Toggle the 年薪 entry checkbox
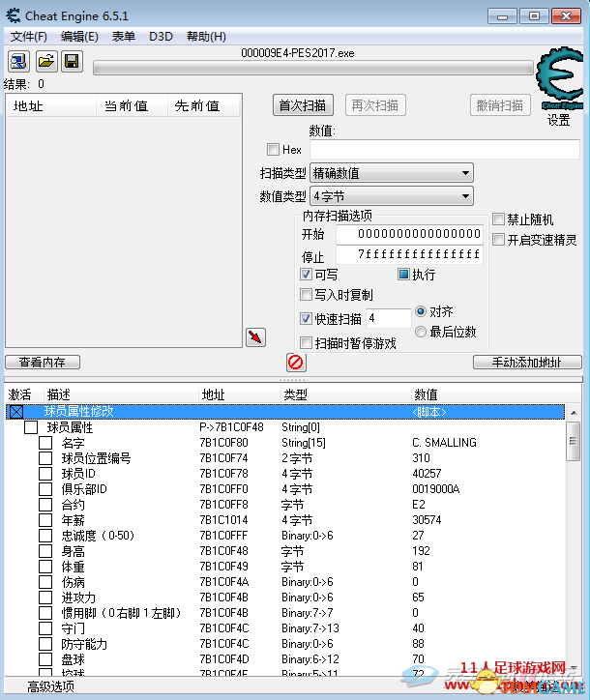The image size is (590, 700). click(x=45, y=520)
